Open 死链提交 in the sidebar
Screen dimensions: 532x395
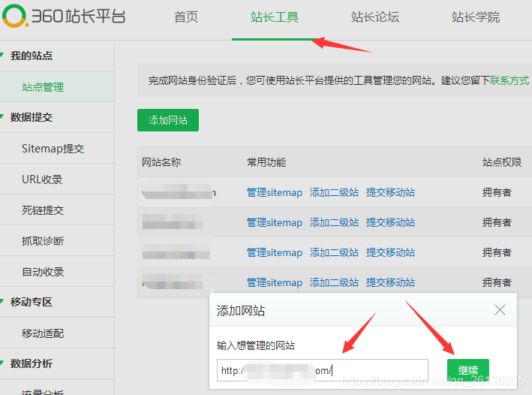43,210
